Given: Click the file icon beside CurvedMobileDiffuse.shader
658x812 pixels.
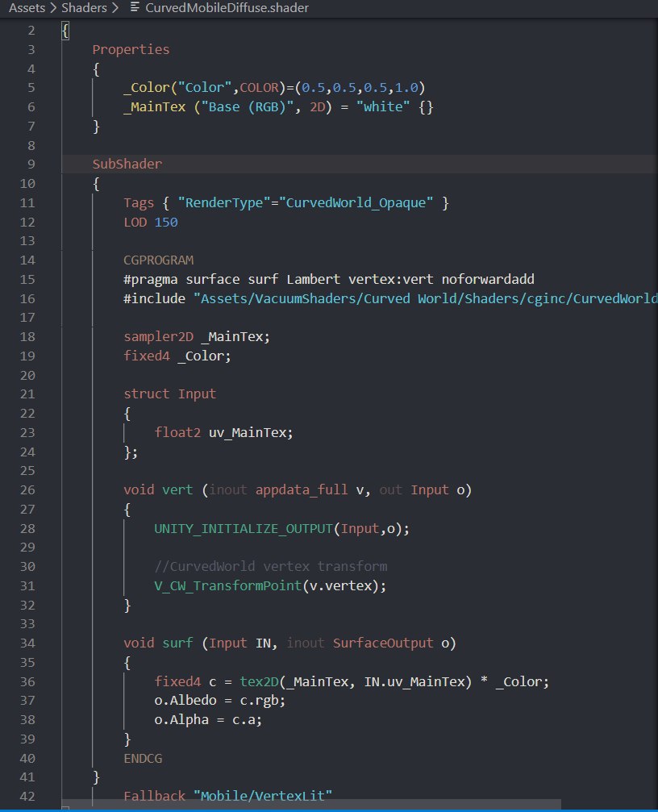Looking at the screenshot, I should [x=135, y=7].
